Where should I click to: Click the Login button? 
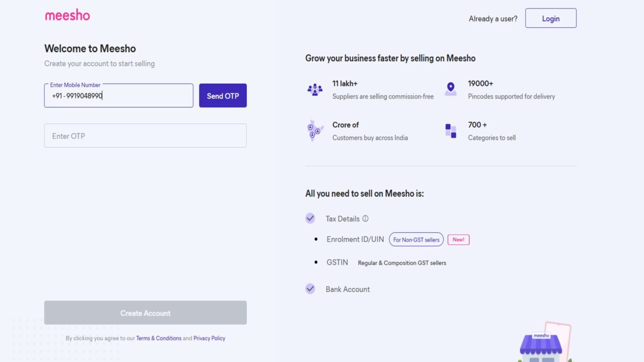[x=551, y=18]
